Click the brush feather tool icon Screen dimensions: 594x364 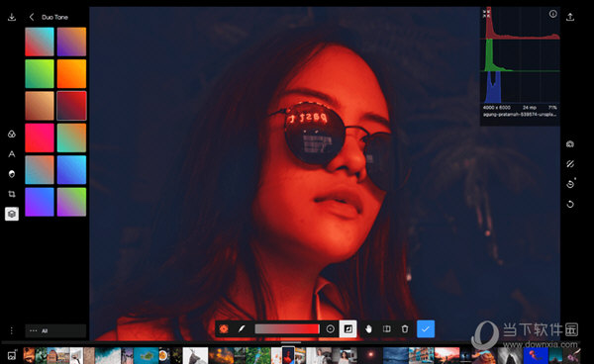(242, 328)
